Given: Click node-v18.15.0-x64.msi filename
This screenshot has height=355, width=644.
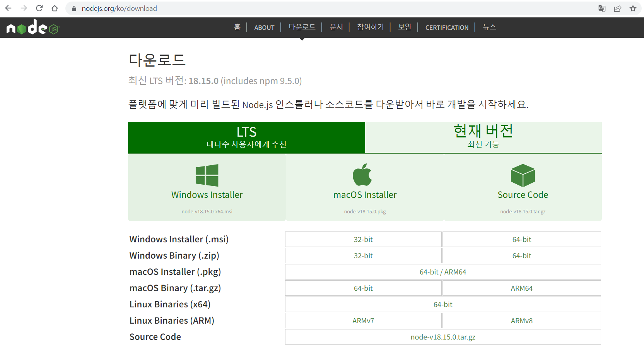Looking at the screenshot, I should pos(207,212).
